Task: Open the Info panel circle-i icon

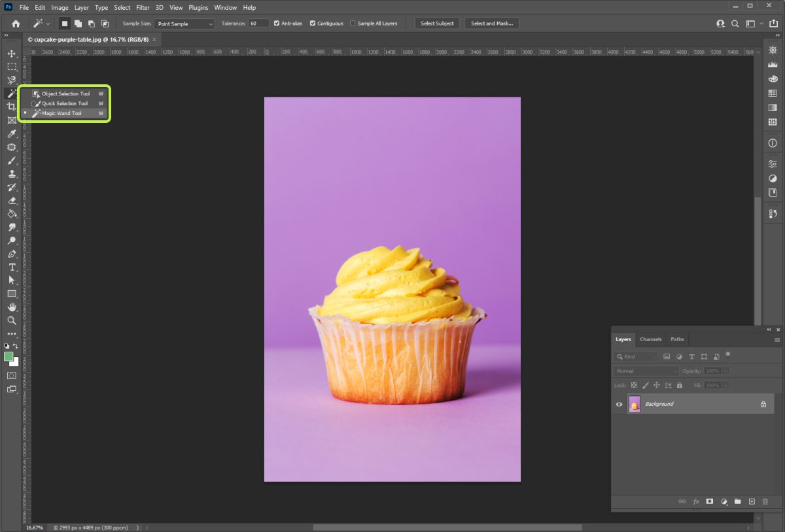Action: point(773,142)
